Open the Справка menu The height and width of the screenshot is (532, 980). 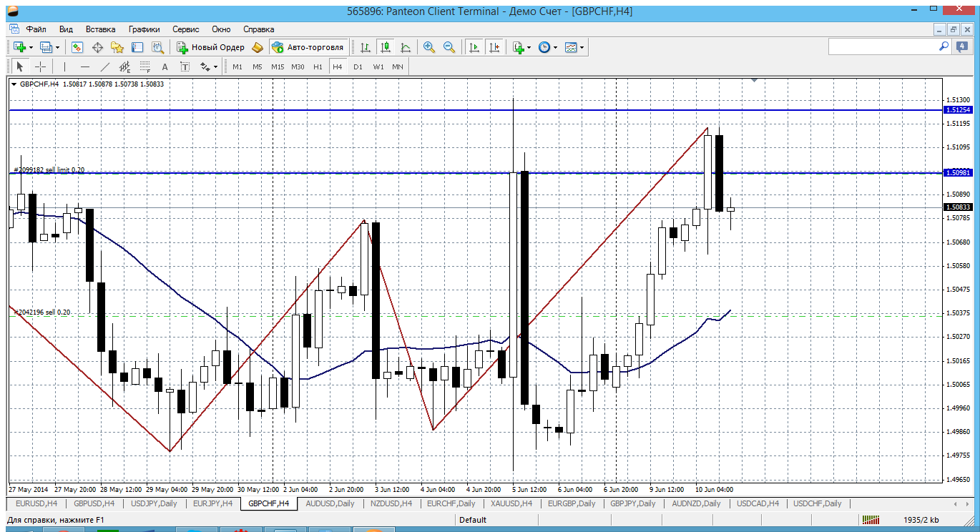pyautogui.click(x=259, y=29)
